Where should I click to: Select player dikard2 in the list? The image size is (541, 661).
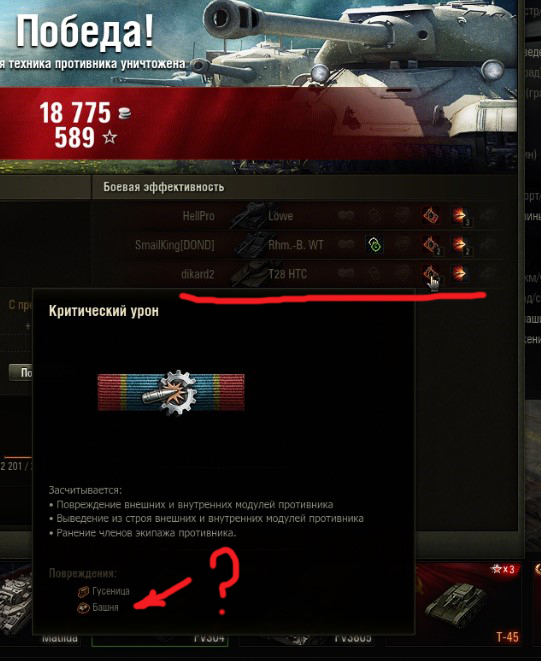point(198,274)
